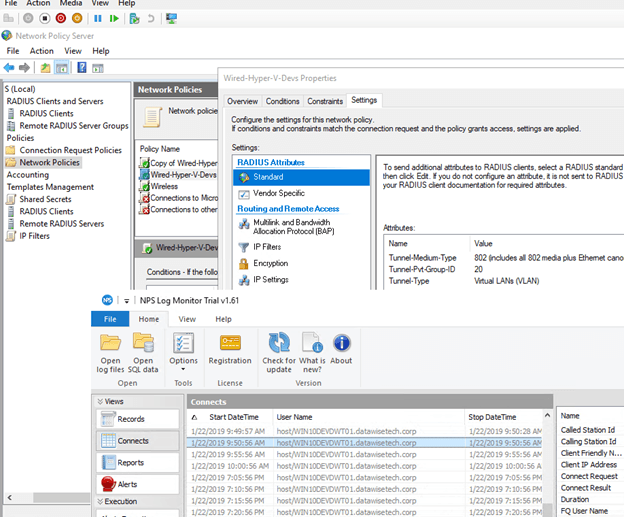Open the NPS File menu
Screen dimensions: 624x517
[13, 51]
